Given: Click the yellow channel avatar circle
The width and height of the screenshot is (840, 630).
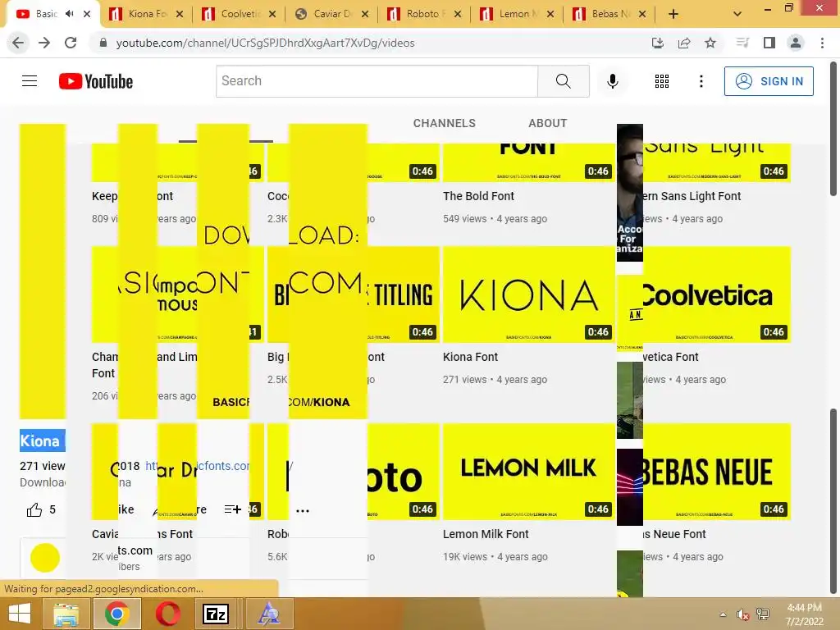Looking at the screenshot, I should [x=45, y=558].
